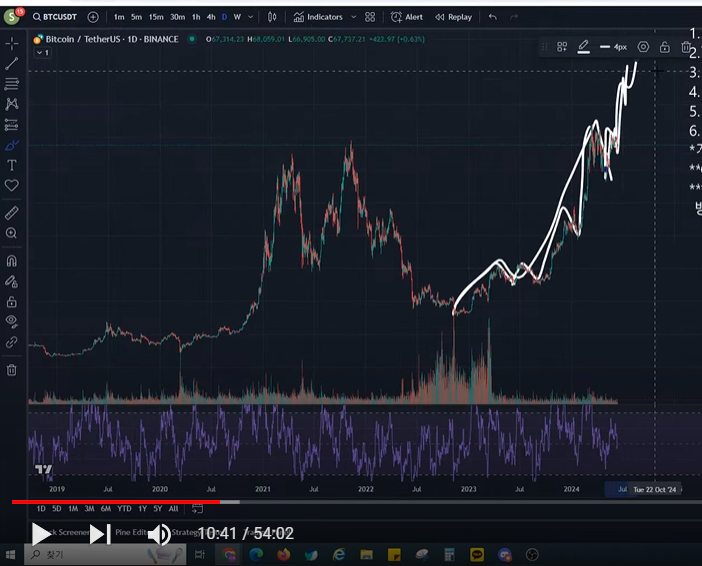This screenshot has height=566, width=702.
Task: Toggle stay in drawing mode
Action: 12,281
